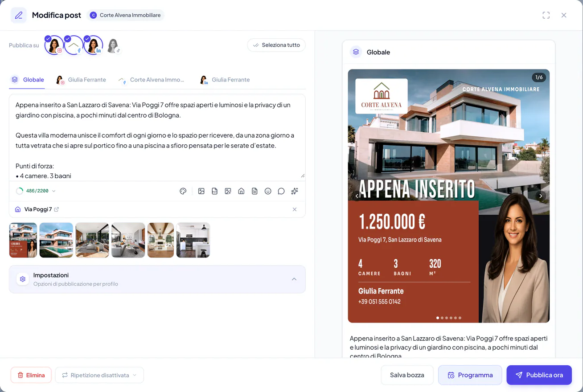
Task: Click Salva bozza
Action: click(407, 375)
